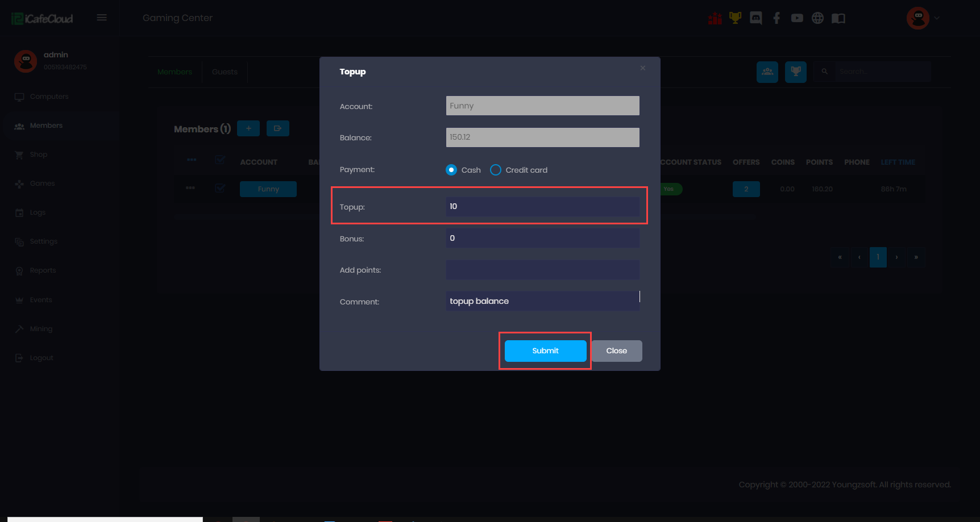Click the iCafeCloud logo

43,19
